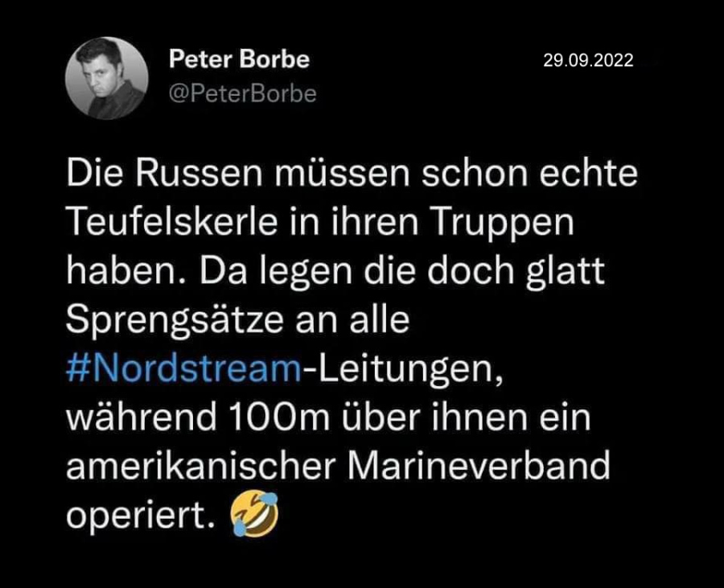Click the rolling-on-floor laughing emoji
Screen dimensions: 724x588
pos(254,514)
